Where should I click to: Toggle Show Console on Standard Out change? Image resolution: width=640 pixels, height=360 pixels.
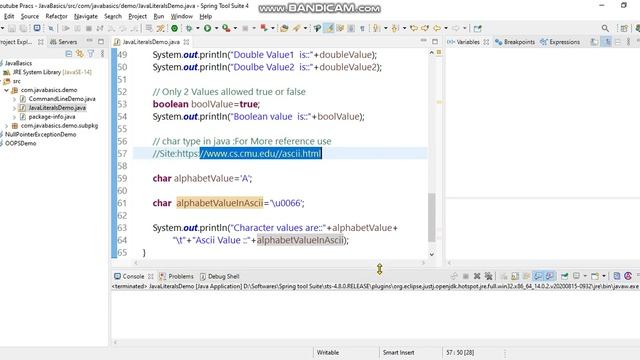click(x=539, y=276)
